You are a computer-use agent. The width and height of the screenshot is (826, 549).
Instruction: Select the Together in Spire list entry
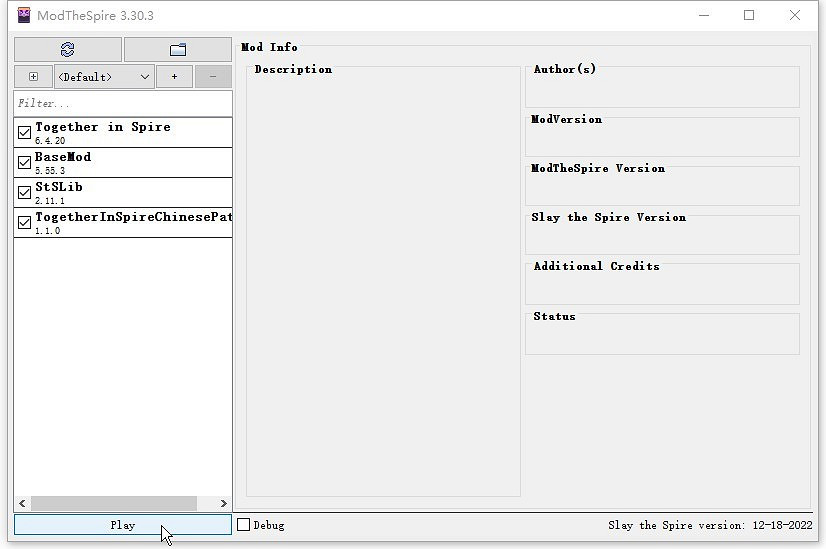(103, 127)
